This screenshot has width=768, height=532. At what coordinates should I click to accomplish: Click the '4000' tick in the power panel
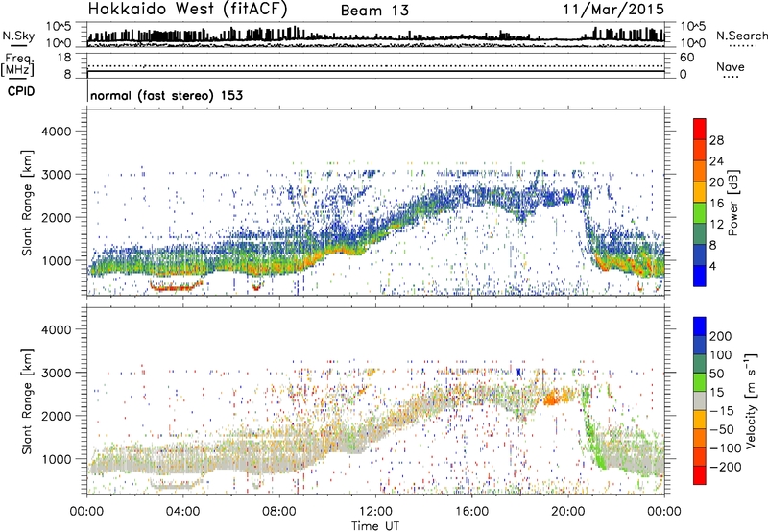click(x=57, y=132)
